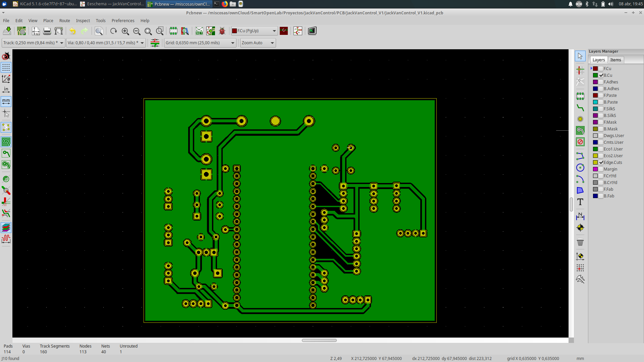Image resolution: width=644 pixels, height=362 pixels.
Task: Toggle B.Cu layer visibility checkbox
Action: click(x=601, y=75)
